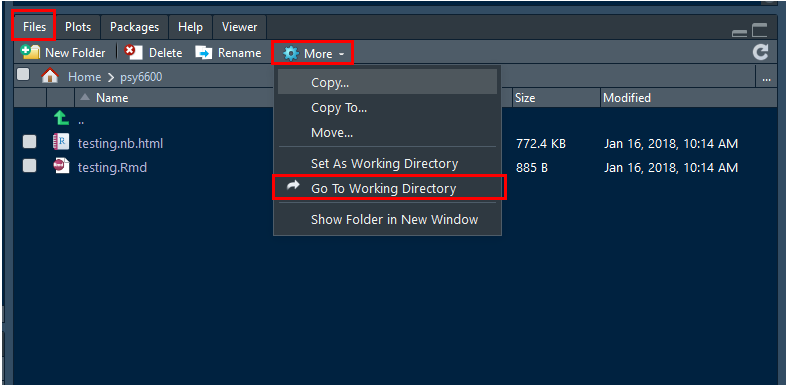Toggle the select-all checkbox beside Home
The height and width of the screenshot is (385, 786).
tap(23, 75)
